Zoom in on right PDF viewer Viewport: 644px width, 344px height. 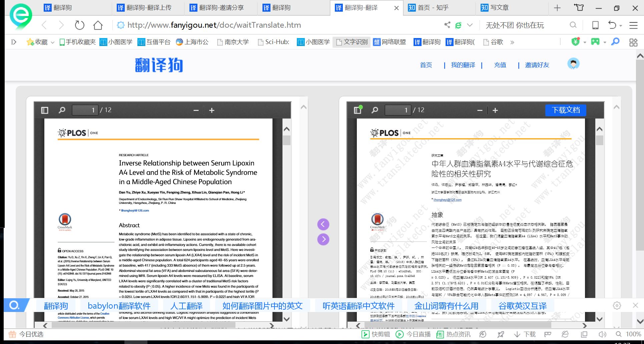(495, 110)
